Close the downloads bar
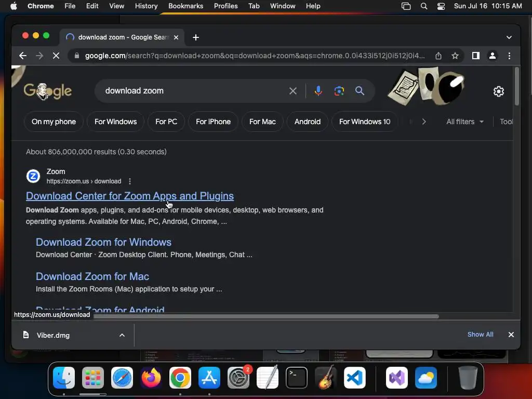This screenshot has width=532, height=399. (511, 335)
